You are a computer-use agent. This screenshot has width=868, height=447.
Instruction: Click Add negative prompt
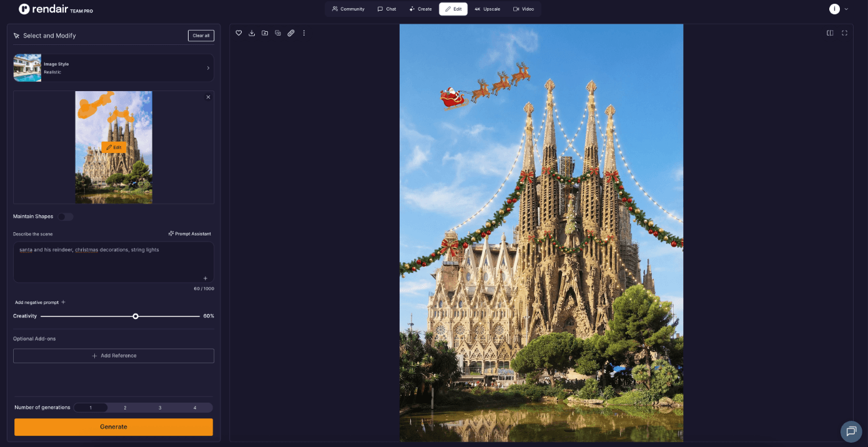point(40,302)
